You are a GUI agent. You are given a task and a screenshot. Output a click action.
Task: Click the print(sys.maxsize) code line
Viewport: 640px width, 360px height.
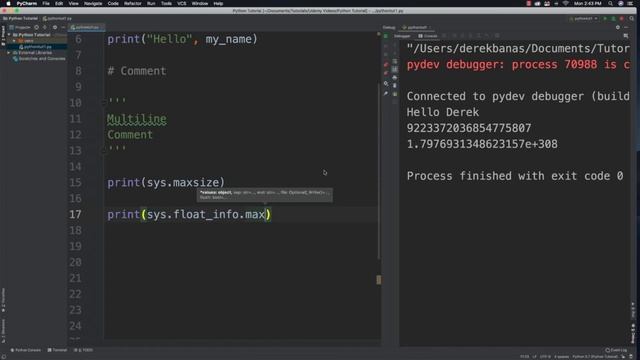[166, 182]
